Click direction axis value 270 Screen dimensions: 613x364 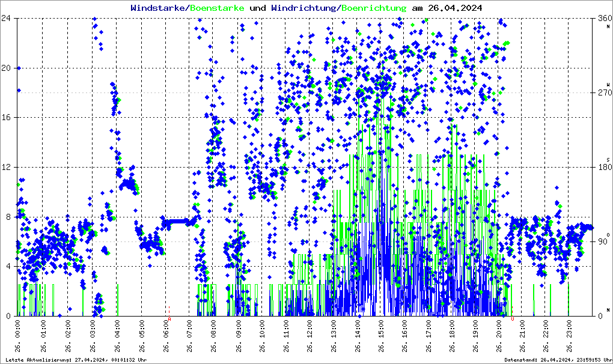click(x=605, y=93)
